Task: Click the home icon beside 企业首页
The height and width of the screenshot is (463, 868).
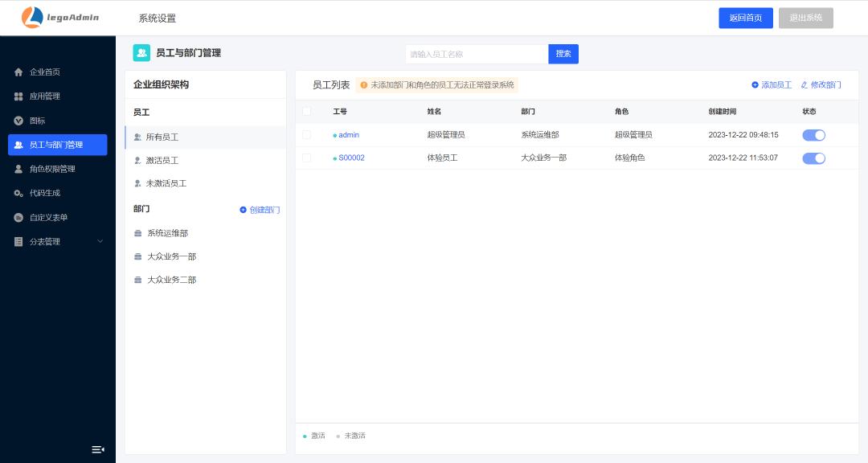Action: pos(18,72)
